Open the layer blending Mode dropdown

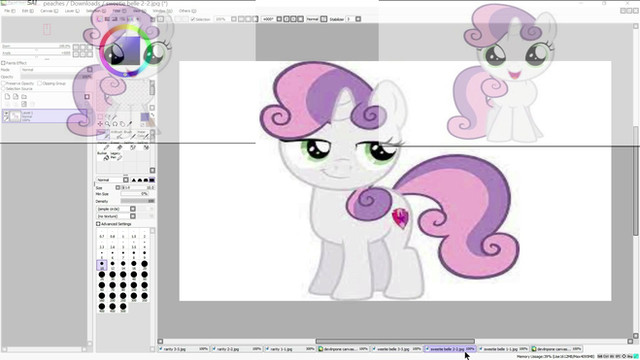point(57,70)
